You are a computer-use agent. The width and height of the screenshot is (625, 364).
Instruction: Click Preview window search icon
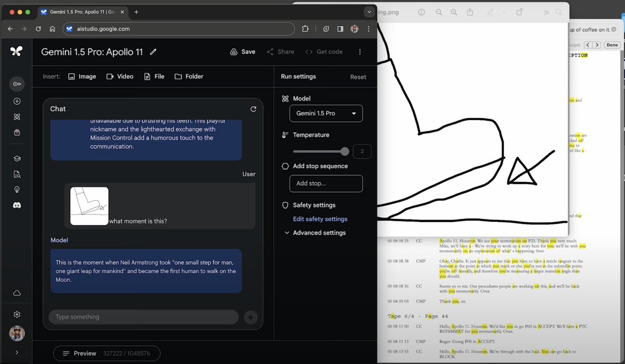click(559, 12)
